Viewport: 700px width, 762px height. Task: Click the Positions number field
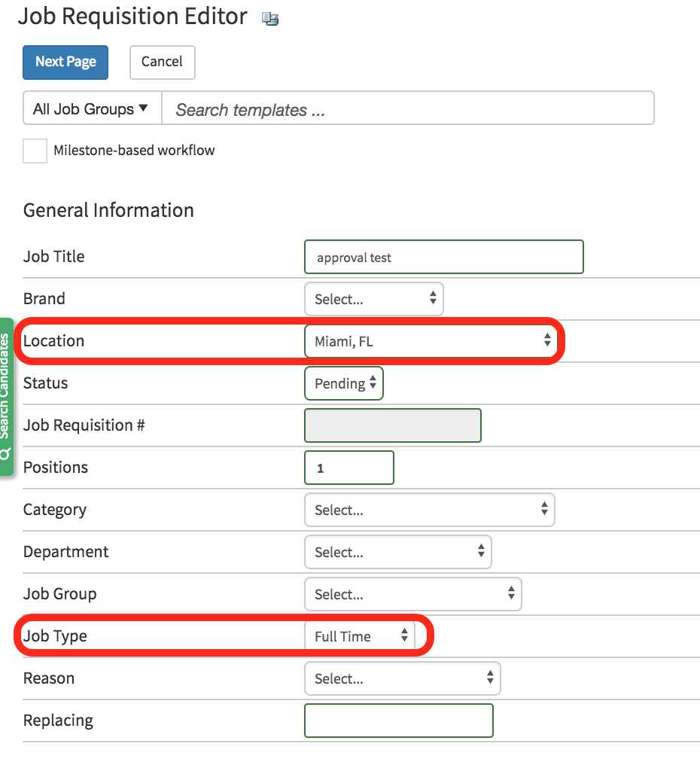pos(348,468)
